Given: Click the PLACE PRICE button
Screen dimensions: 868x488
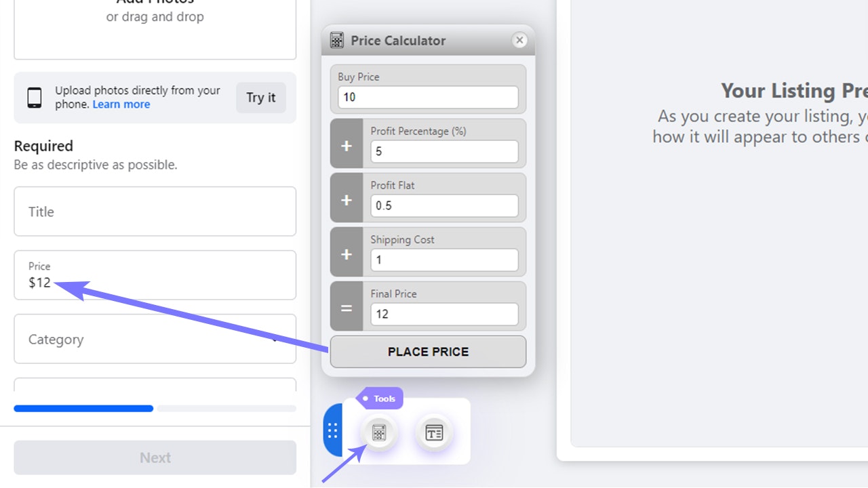Looking at the screenshot, I should pyautogui.click(x=428, y=352).
